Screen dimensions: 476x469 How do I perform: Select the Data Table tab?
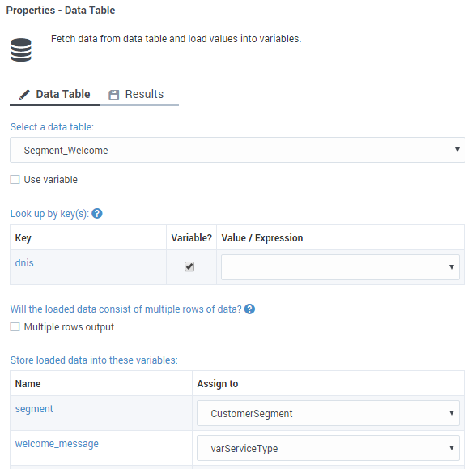coord(55,95)
